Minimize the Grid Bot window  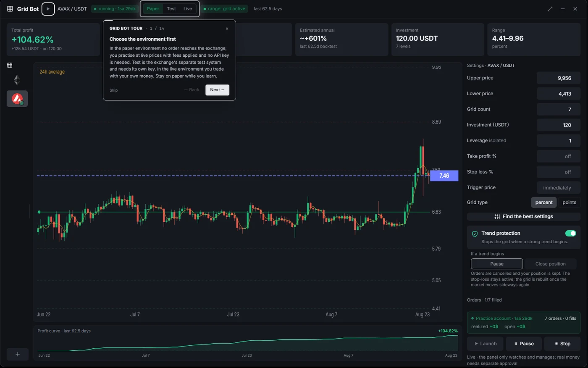click(x=563, y=9)
